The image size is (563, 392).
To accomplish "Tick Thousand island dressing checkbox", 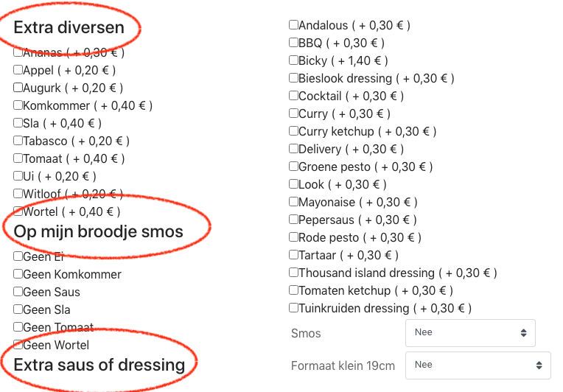I will coord(294,273).
